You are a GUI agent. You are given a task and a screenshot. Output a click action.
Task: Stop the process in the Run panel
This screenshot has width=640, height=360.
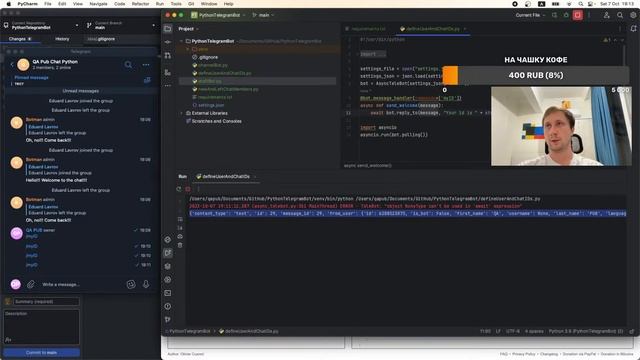pyautogui.click(x=188, y=189)
